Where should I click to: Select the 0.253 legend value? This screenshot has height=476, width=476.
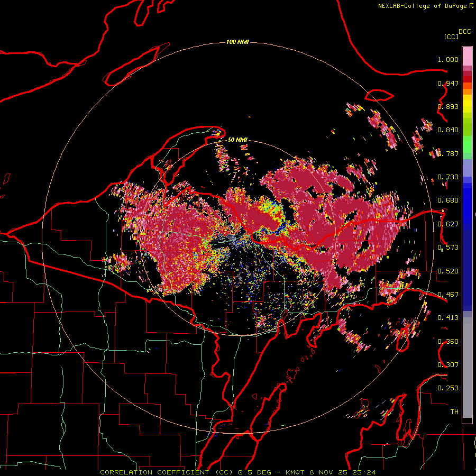448,388
